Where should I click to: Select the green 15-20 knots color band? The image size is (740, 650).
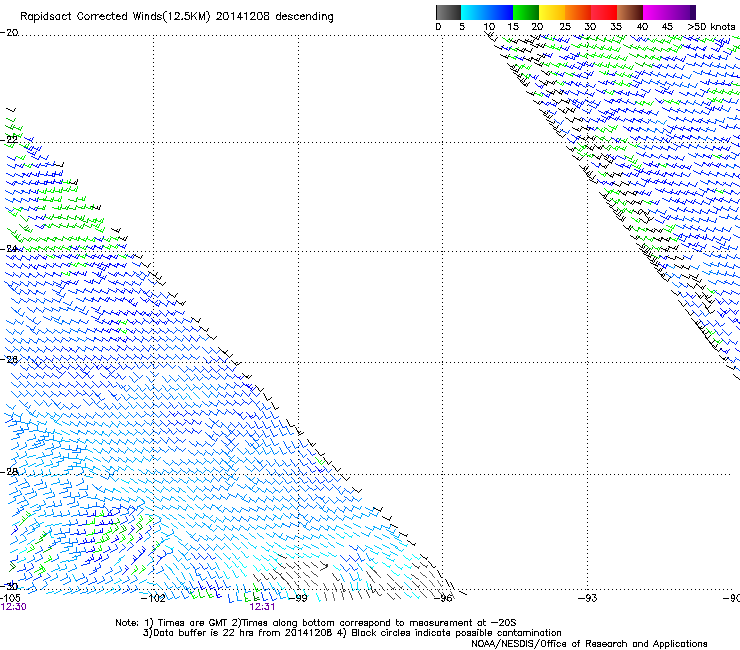coord(526,12)
